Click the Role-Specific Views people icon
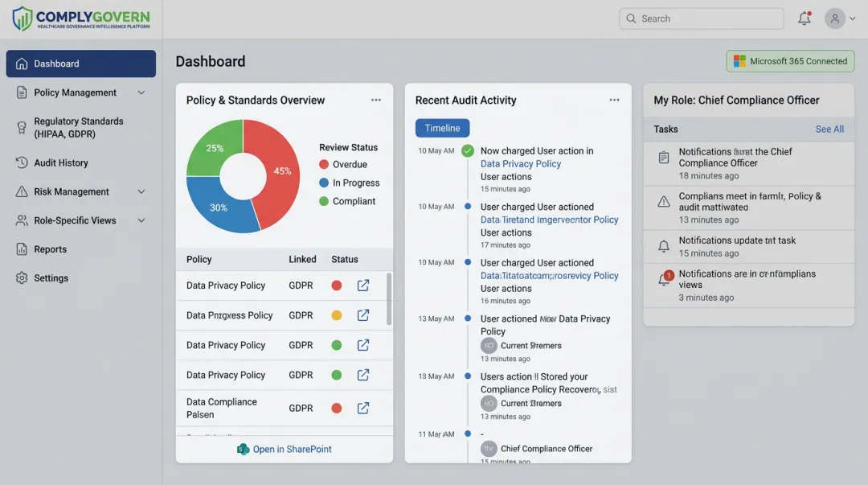The height and width of the screenshot is (485, 868). tap(22, 220)
